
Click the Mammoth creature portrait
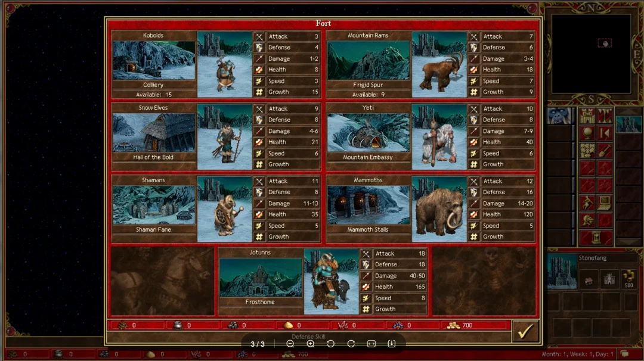(439, 209)
